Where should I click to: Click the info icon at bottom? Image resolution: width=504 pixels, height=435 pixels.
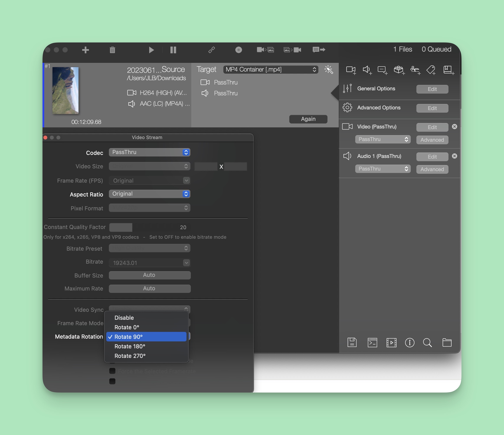tap(410, 343)
